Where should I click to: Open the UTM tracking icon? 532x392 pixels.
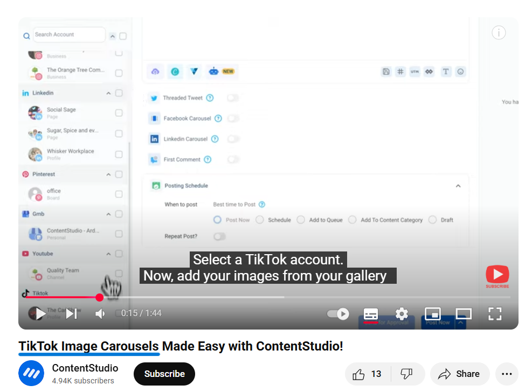pos(414,72)
